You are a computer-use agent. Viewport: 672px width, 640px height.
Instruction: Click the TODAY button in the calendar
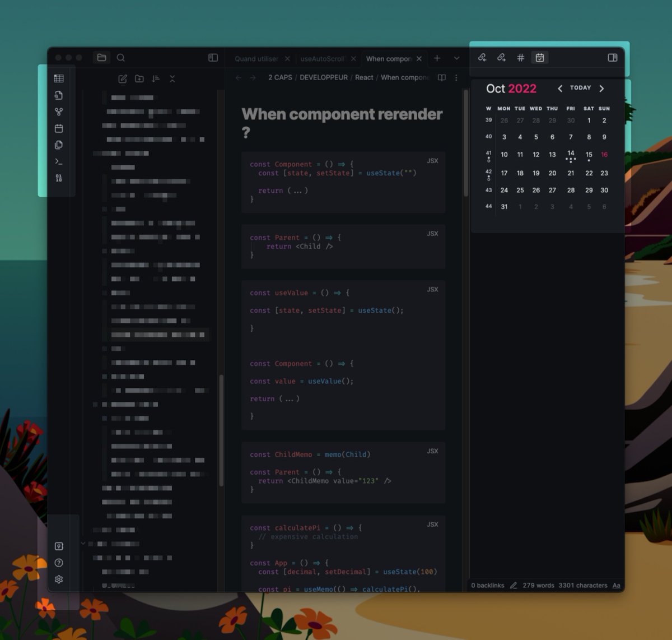tap(580, 88)
